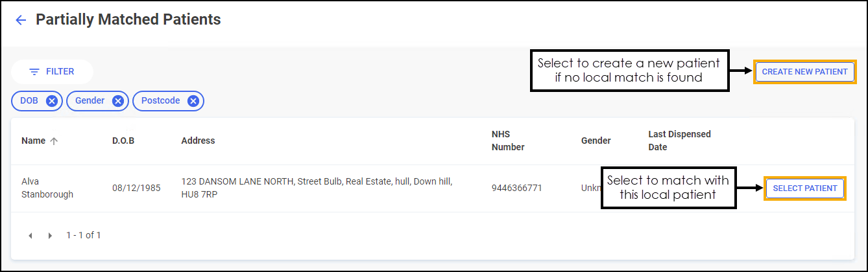Click the Postcode filter chip label
The width and height of the screenshot is (868, 272).
(160, 101)
